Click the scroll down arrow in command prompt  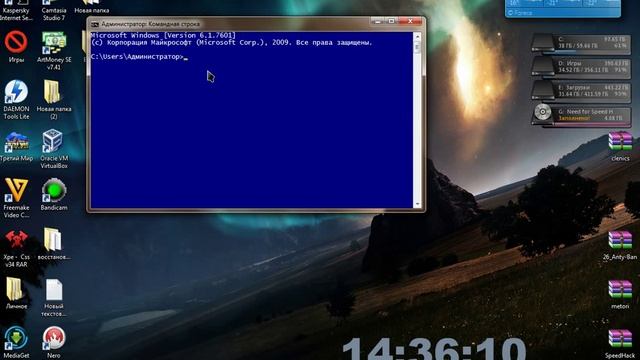click(417, 204)
